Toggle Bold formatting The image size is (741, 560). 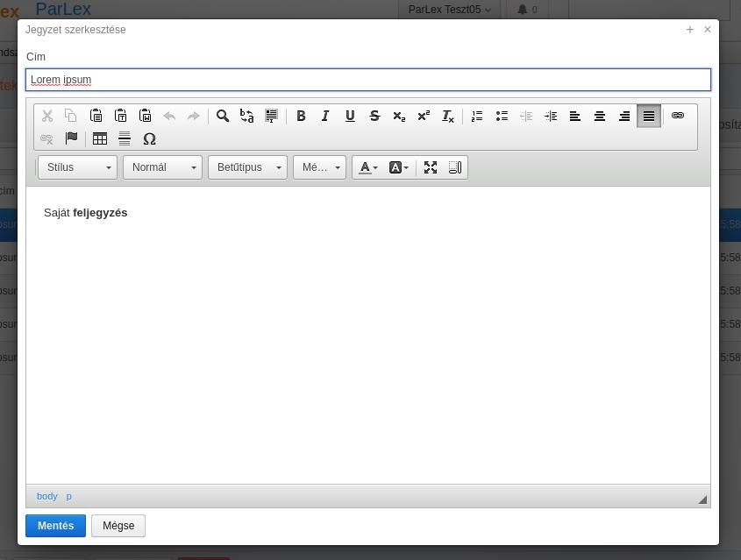[301, 116]
